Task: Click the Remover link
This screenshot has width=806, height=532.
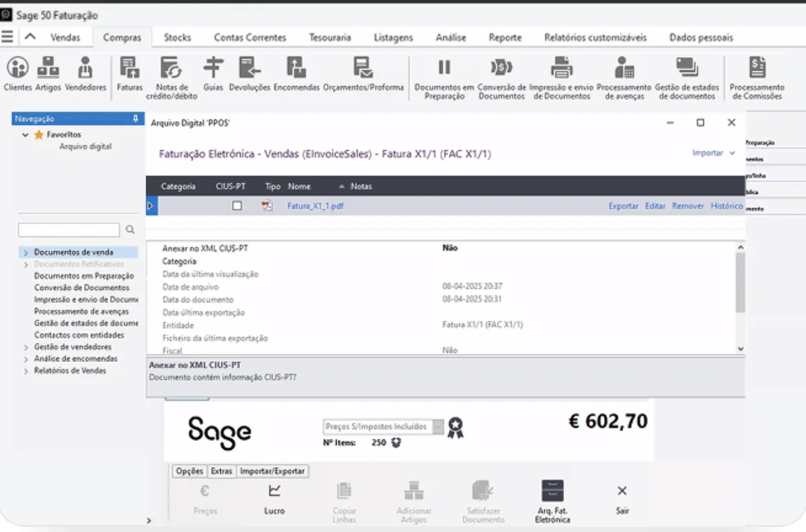Action: pos(687,205)
